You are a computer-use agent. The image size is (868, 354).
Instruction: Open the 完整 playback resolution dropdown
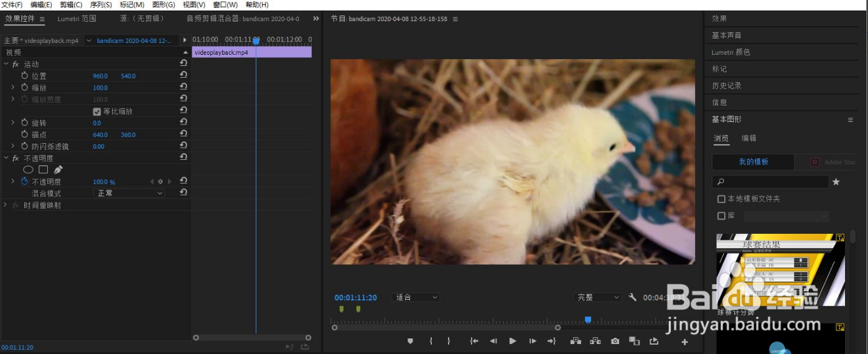coord(597,297)
